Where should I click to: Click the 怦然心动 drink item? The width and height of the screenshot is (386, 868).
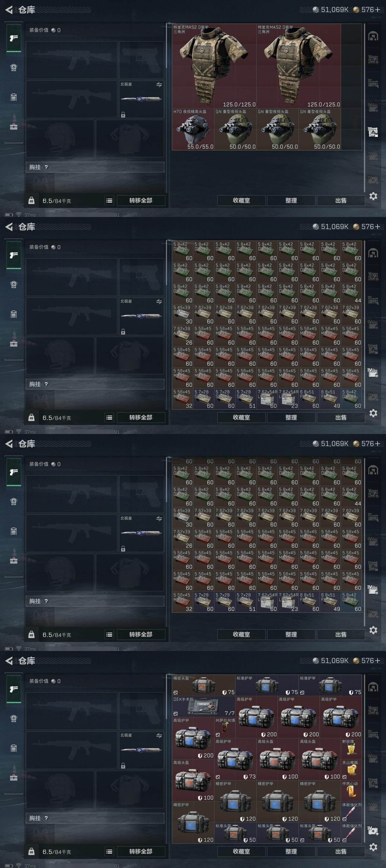351,791
